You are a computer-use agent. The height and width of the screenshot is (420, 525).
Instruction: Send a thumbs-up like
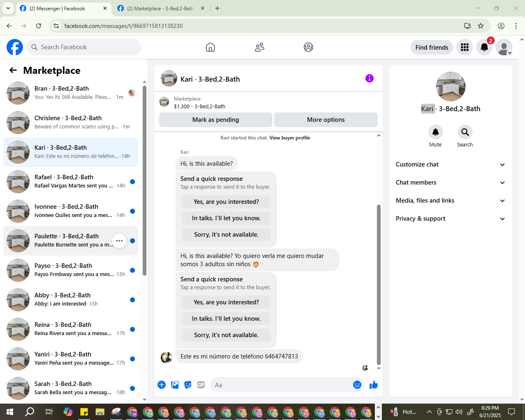[x=374, y=385]
